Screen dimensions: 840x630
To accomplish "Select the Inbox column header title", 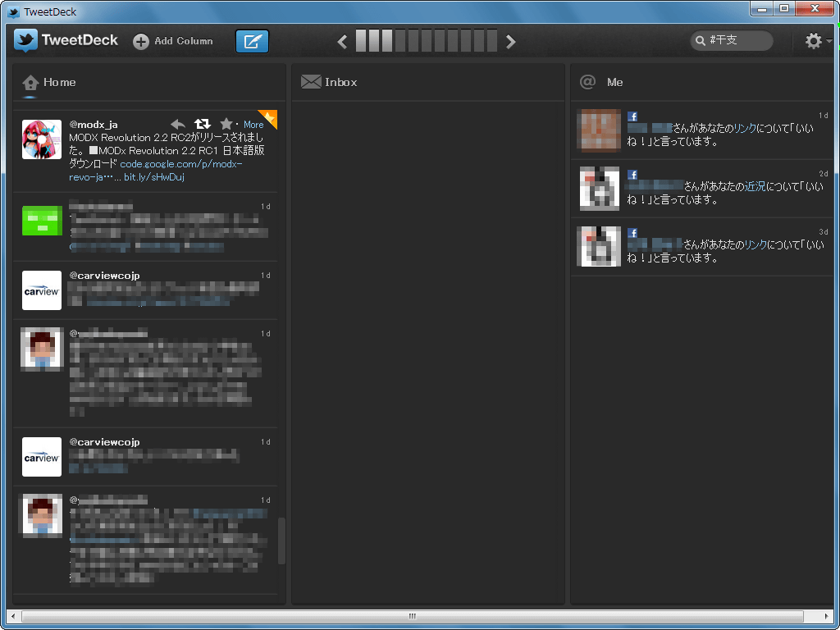I will [340, 83].
